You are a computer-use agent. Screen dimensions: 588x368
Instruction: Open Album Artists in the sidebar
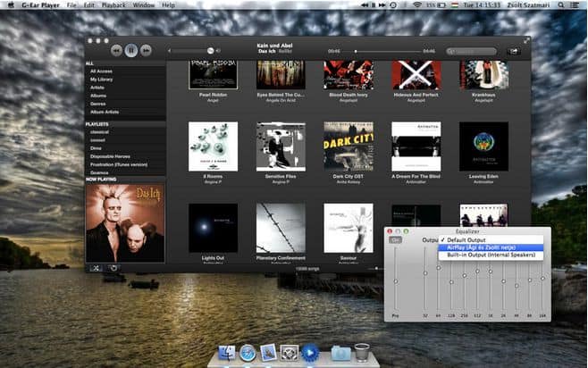point(105,112)
